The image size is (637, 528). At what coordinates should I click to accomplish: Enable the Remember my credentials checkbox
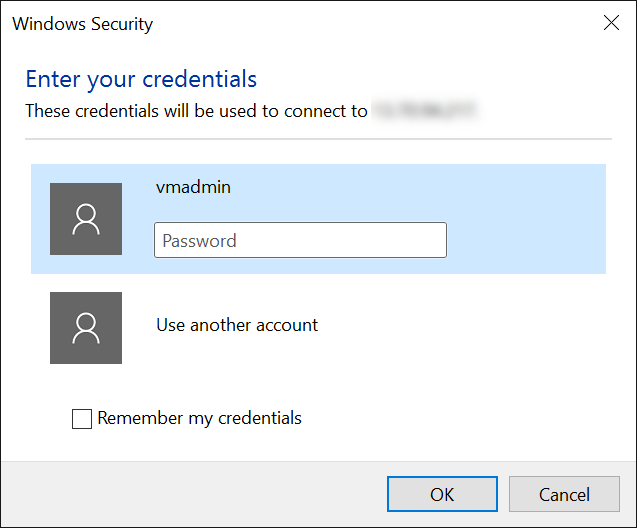pyautogui.click(x=82, y=419)
